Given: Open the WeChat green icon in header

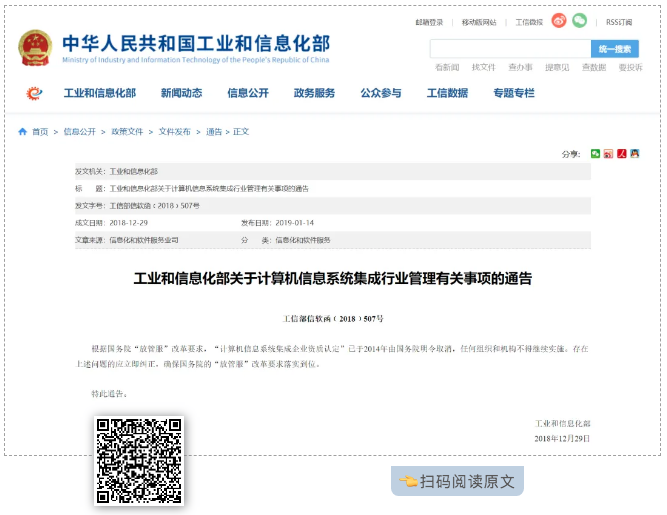Looking at the screenshot, I should coord(579,20).
